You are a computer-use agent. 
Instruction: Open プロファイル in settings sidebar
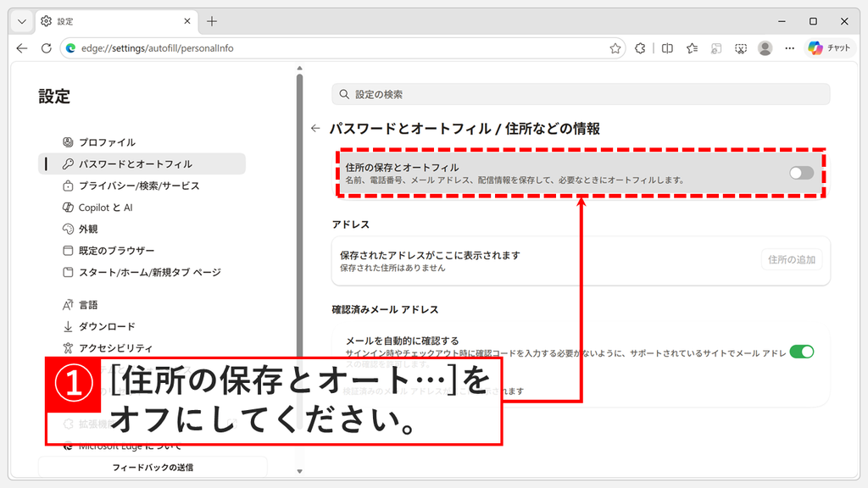click(x=142, y=142)
